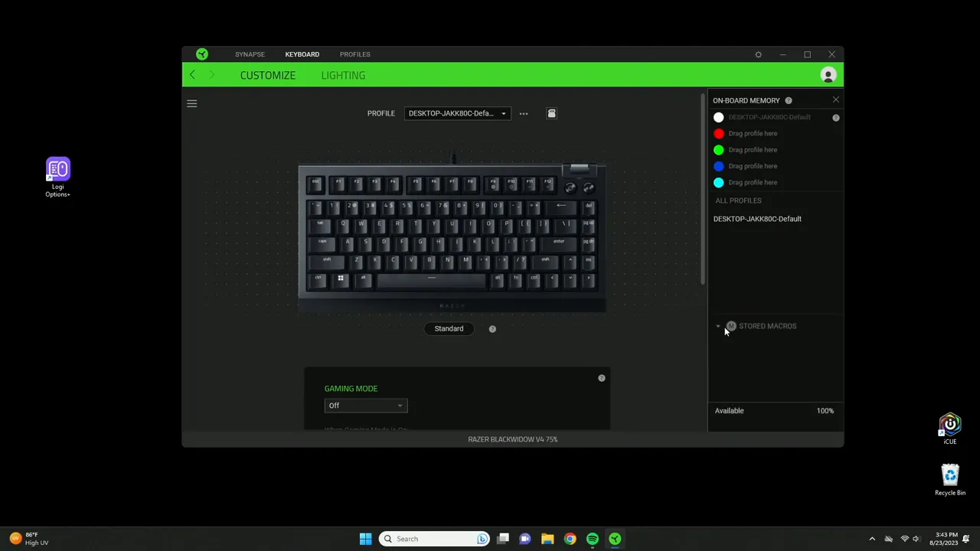
Task: Select the backspace key on keyboard image
Action: (x=562, y=207)
